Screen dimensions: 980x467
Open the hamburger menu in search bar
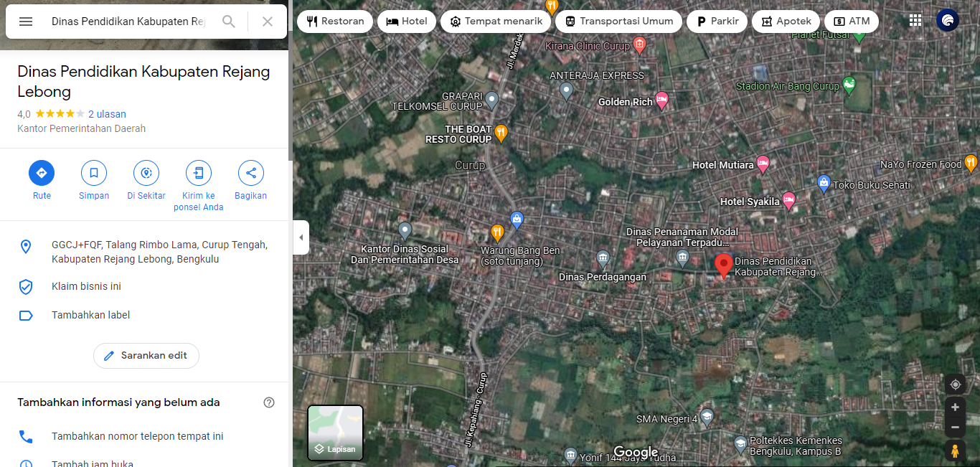[26, 22]
